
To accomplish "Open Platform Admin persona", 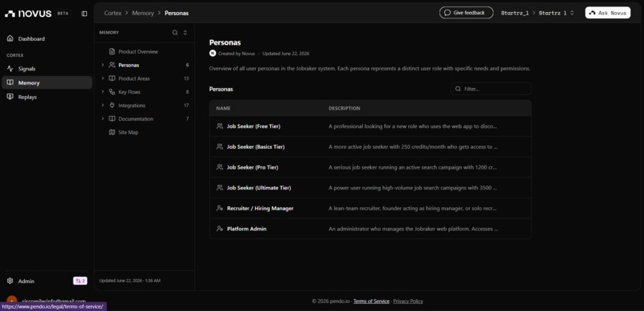I will click(x=246, y=229).
